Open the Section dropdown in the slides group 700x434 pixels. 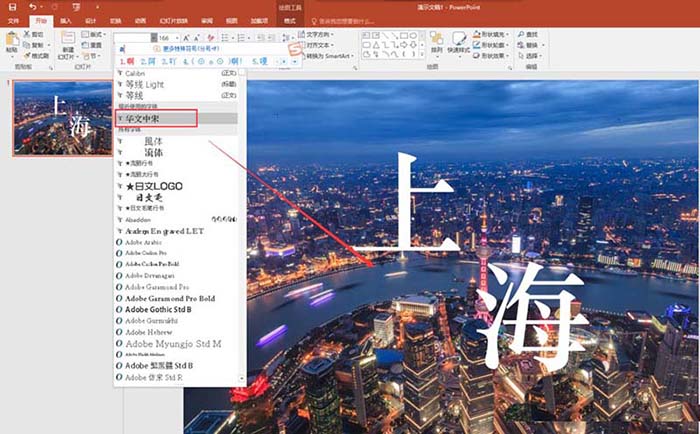pyautogui.click(x=98, y=56)
